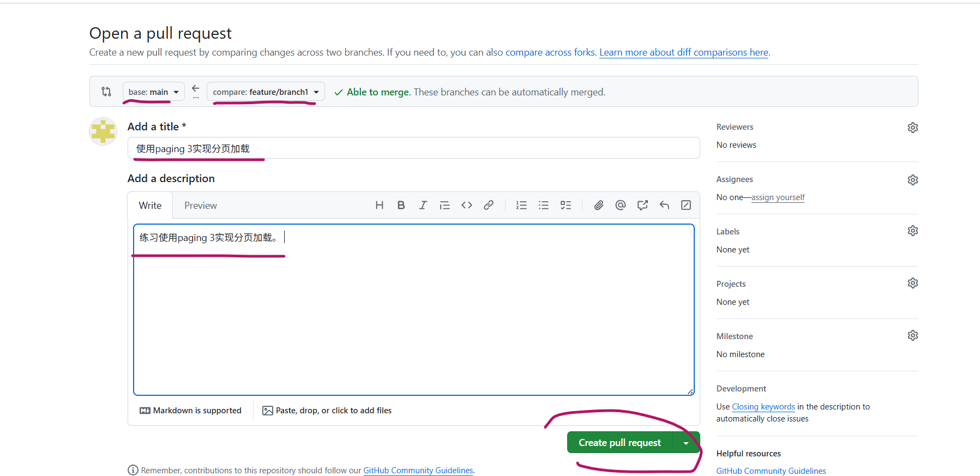Viewport: 980px width, 476px height.
Task: Expand the Create pull request options arrow
Action: (x=686, y=443)
